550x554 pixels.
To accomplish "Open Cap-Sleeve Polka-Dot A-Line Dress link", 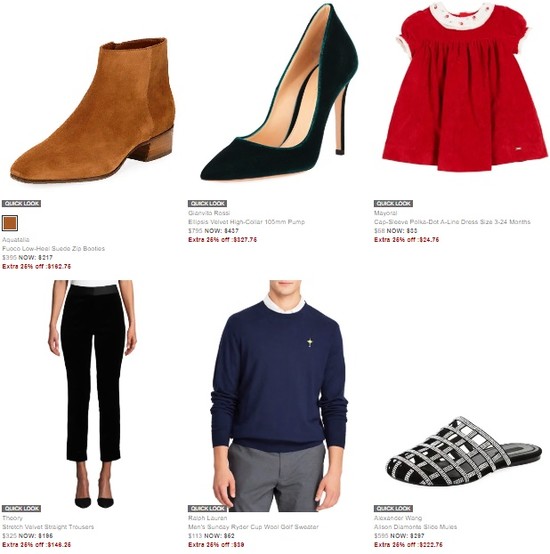I will pos(452,222).
